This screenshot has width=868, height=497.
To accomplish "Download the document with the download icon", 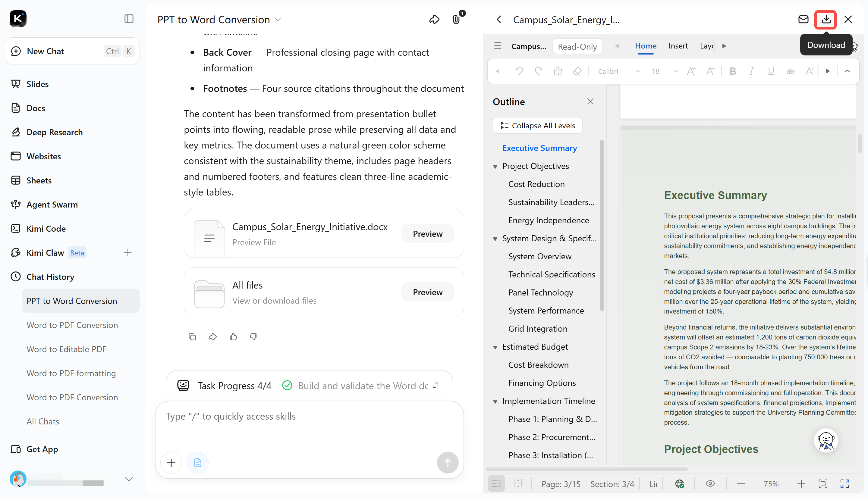I will click(x=826, y=20).
